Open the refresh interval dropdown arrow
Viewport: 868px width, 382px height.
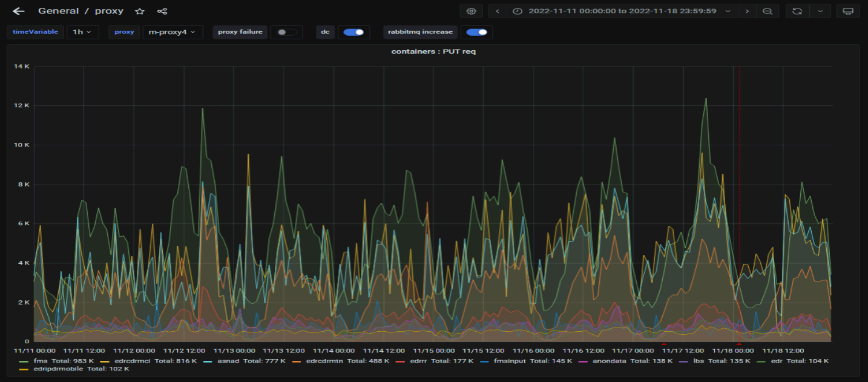[x=820, y=11]
